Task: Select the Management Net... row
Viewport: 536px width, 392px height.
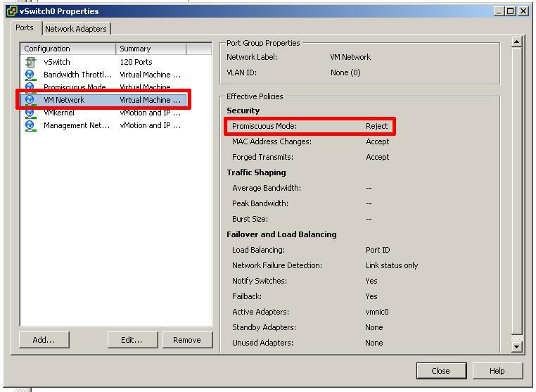Action: (104, 125)
